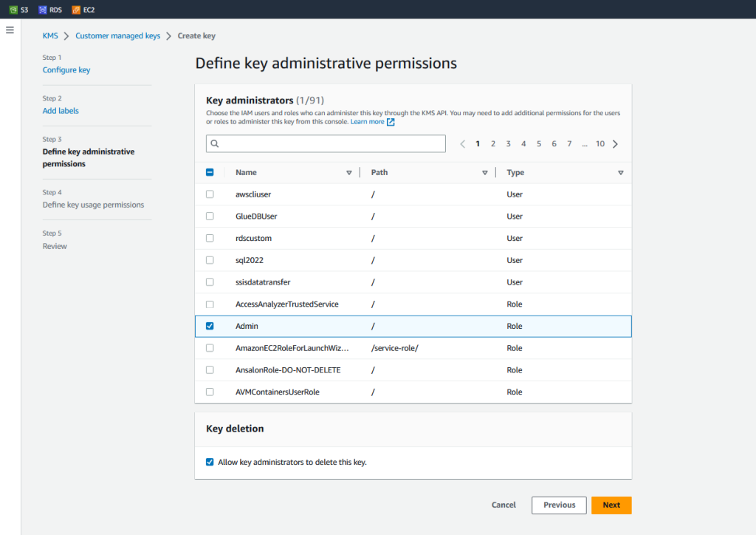The height and width of the screenshot is (535, 756).
Task: Open the RDS service shortcut icon
Action: tap(43, 10)
